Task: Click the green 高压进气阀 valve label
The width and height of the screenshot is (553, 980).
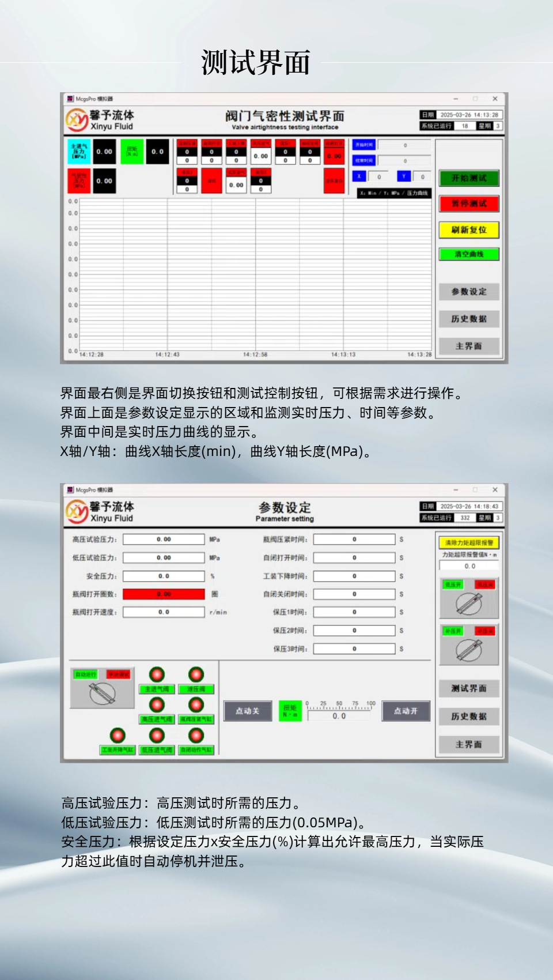Action: tap(157, 719)
